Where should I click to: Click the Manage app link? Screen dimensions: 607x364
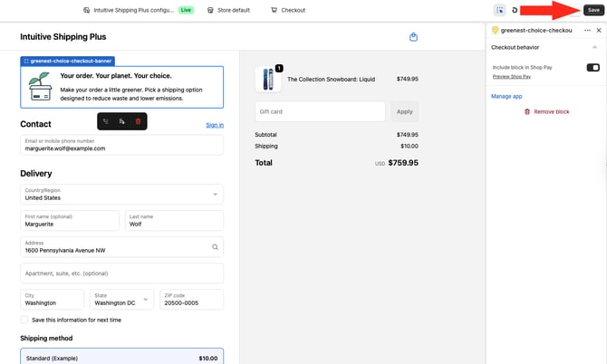pyautogui.click(x=506, y=96)
